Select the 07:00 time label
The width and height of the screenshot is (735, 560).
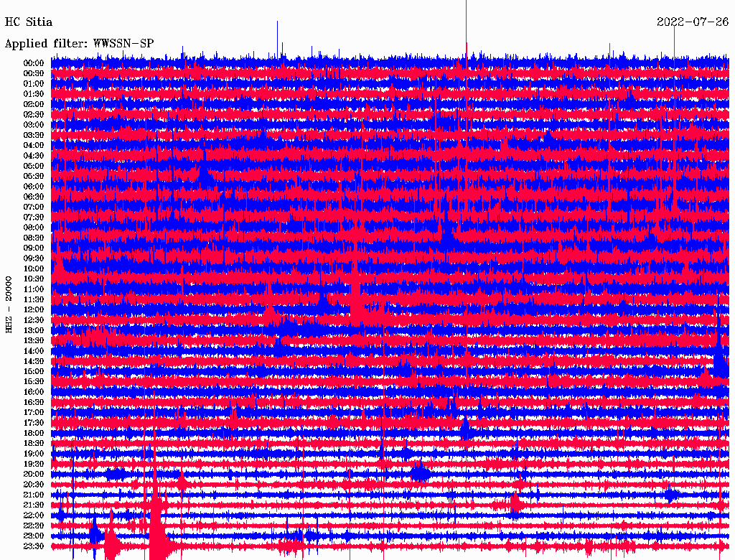point(34,207)
